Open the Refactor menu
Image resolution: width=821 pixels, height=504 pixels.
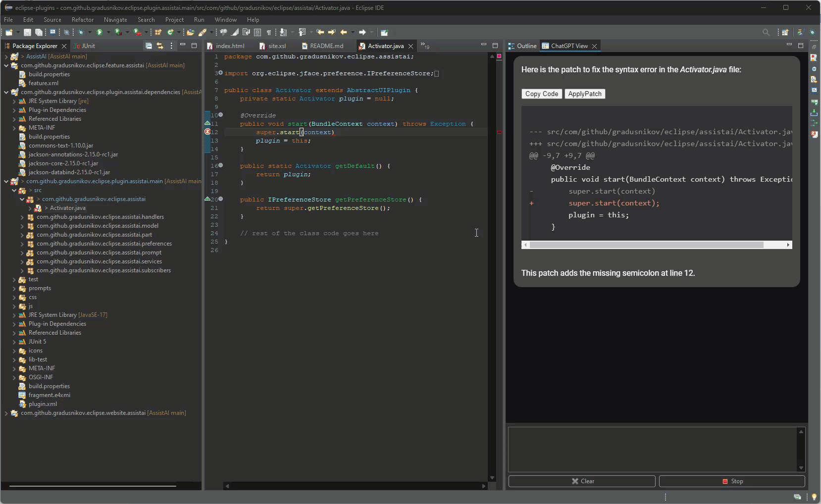(82, 20)
